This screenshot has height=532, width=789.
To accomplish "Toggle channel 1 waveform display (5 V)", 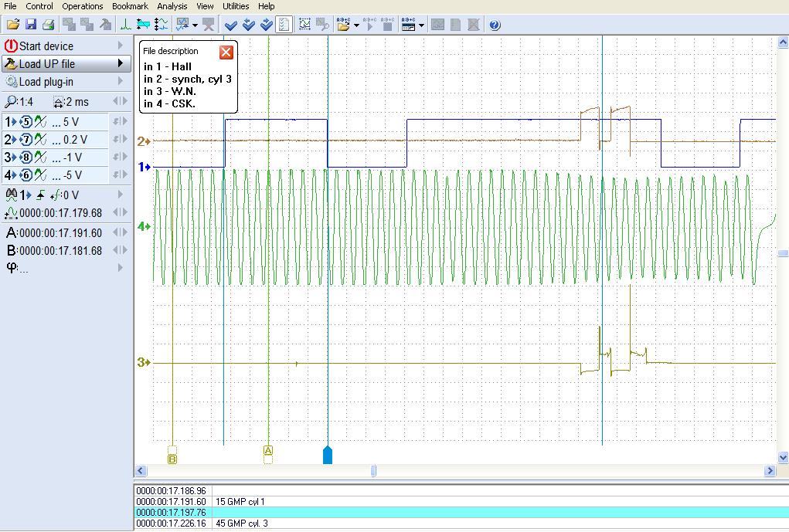I will 40,121.
